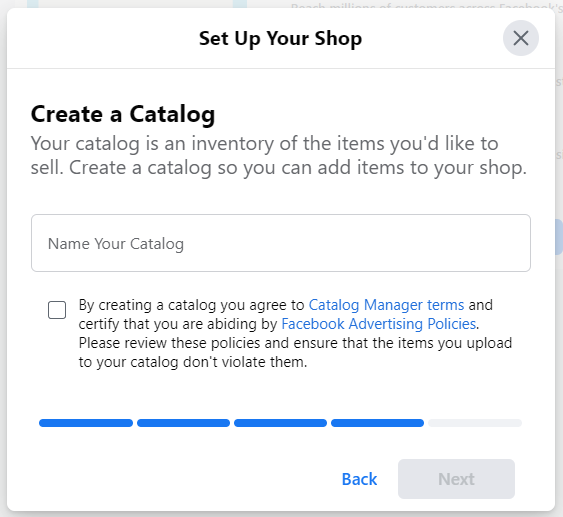Go back to the previous setup step
563x517 pixels.
coord(359,479)
